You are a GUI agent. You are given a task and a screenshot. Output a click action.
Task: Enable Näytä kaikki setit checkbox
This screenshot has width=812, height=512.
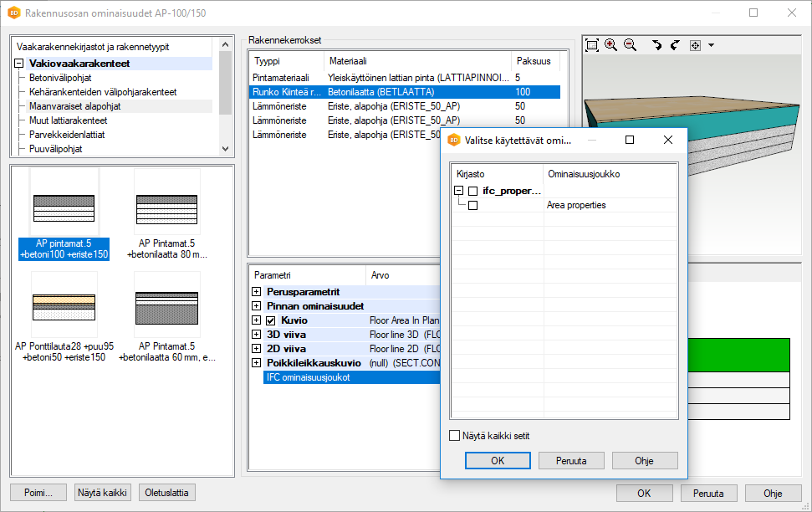click(x=455, y=436)
